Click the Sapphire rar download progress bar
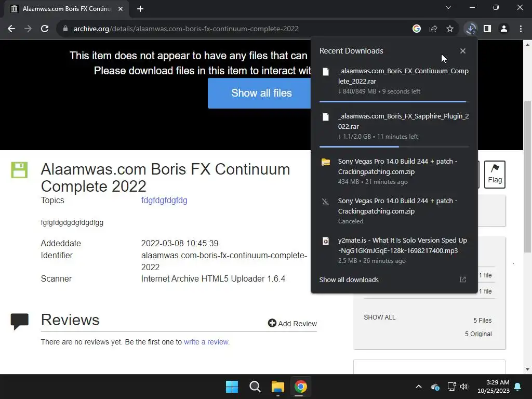 [394, 147]
